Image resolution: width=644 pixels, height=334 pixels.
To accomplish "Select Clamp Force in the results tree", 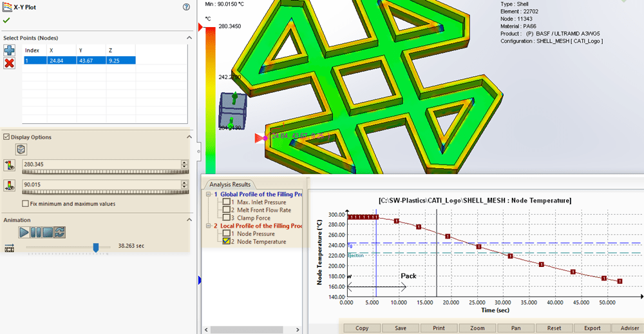I will (254, 218).
